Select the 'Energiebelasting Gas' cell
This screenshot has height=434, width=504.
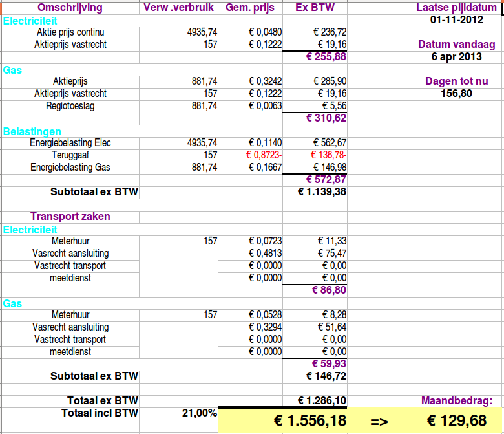(70, 168)
